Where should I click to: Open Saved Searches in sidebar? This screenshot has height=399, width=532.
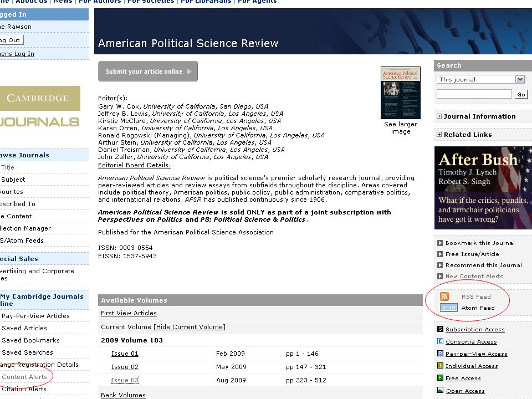[28, 352]
